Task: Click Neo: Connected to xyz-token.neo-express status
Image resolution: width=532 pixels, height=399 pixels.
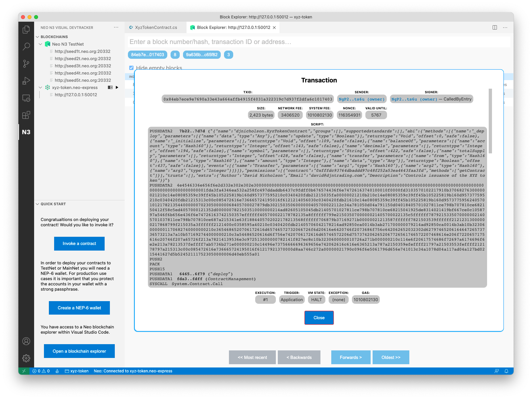Action: (x=133, y=371)
